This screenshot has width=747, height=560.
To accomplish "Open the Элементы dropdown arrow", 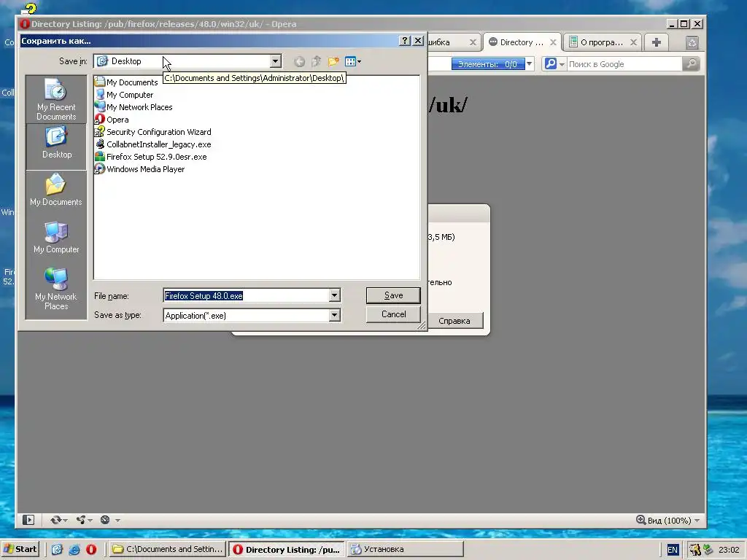I will click(x=530, y=64).
